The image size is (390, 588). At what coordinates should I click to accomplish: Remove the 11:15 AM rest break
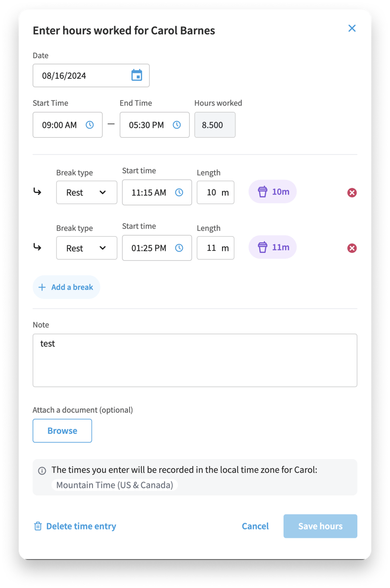[x=352, y=192]
